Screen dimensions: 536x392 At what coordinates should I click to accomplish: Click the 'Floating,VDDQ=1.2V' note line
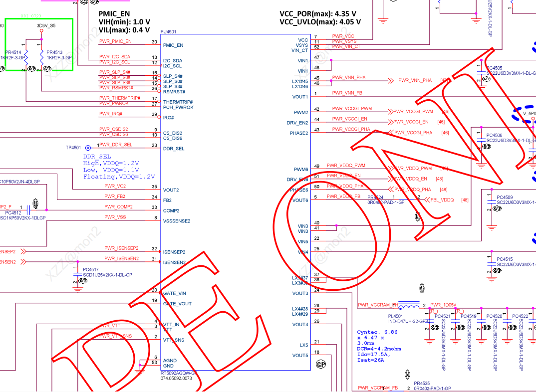[119, 177]
